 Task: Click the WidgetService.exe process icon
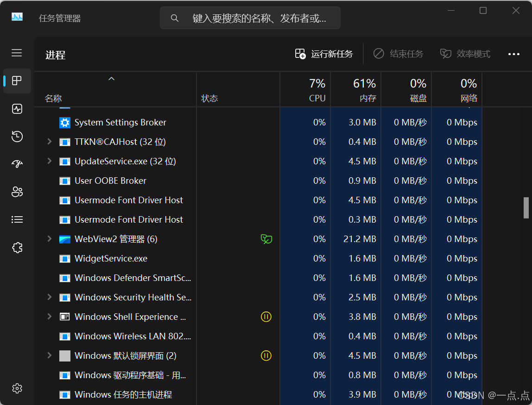pos(64,259)
